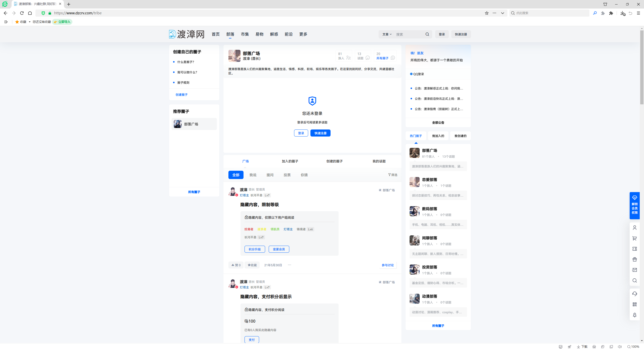This screenshot has width=644, height=350.
Task: Bookmark page with the address bar star
Action: [487, 13]
